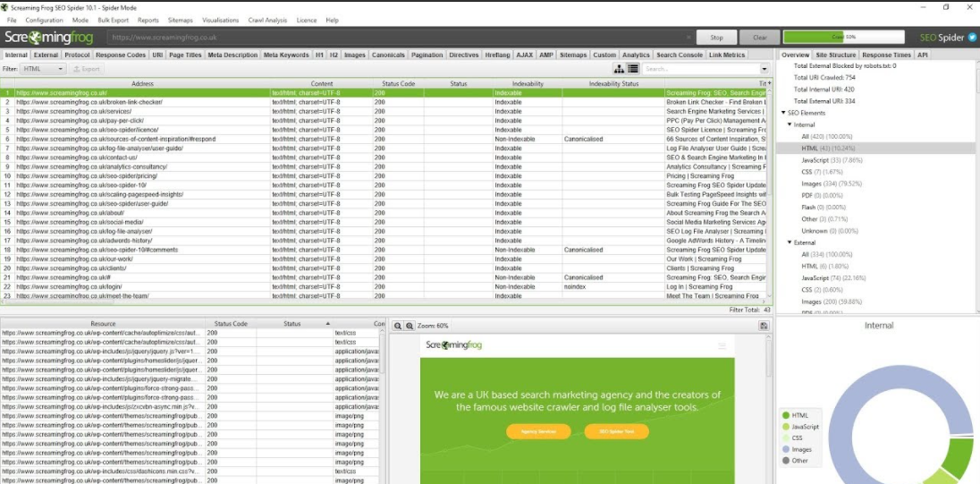Screen dimensions: 980x484
Task: Select JavaScript (33) under Internal
Action: [x=832, y=160]
